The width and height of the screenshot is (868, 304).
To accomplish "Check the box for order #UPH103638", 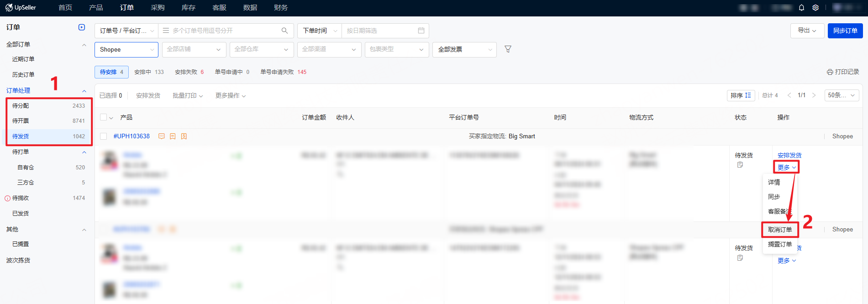I will point(104,136).
